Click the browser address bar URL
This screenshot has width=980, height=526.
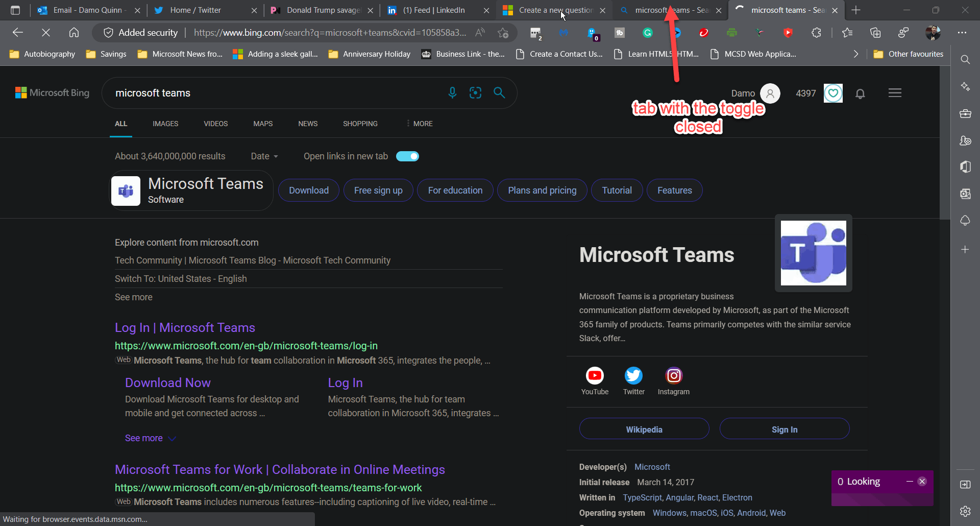click(330, 33)
